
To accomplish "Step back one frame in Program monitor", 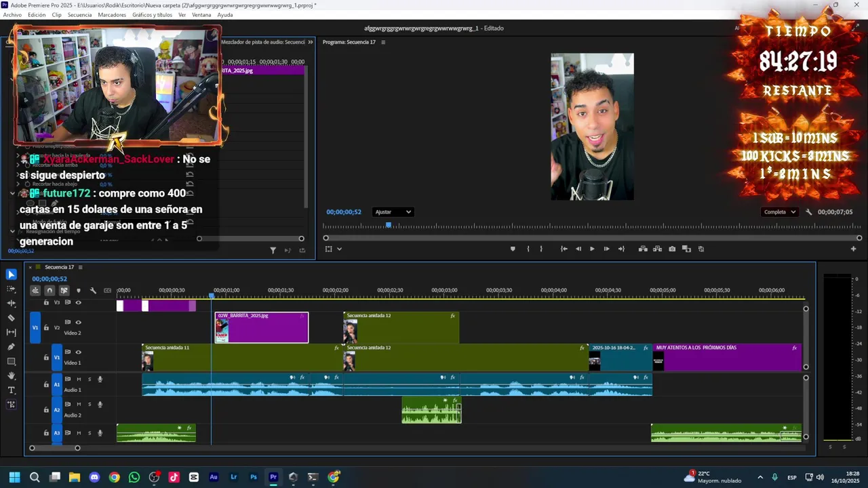I will (578, 249).
